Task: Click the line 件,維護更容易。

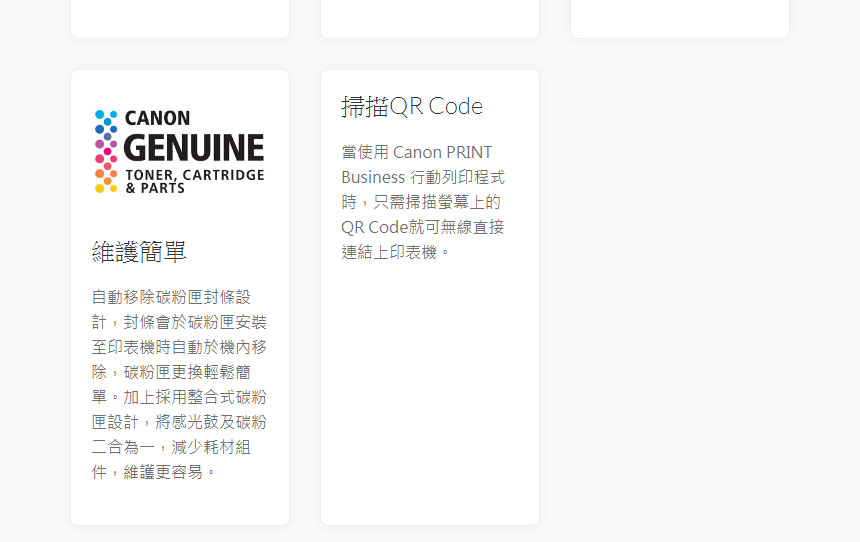Action: point(154,472)
